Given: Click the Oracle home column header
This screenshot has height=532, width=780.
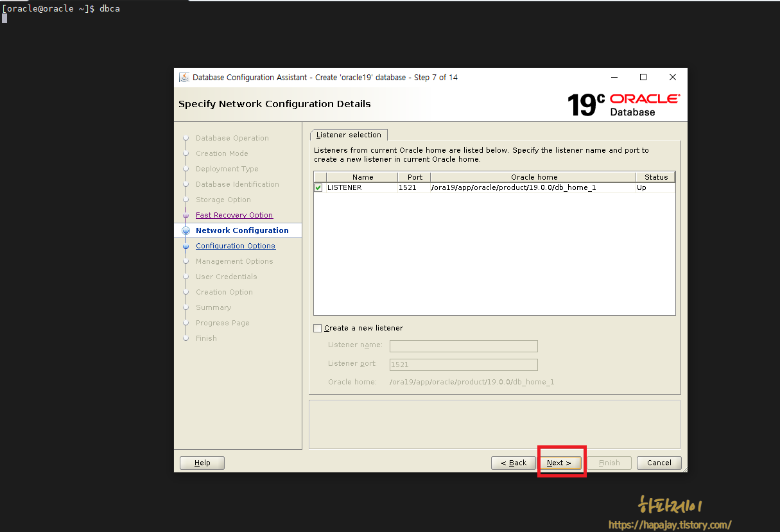Looking at the screenshot, I should click(534, 177).
